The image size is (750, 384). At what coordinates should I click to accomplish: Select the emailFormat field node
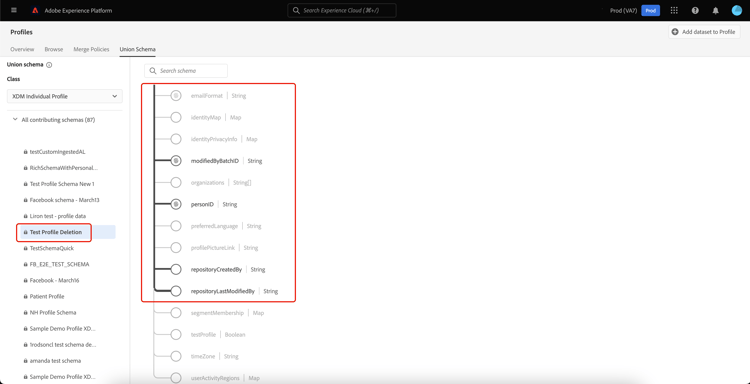176,96
